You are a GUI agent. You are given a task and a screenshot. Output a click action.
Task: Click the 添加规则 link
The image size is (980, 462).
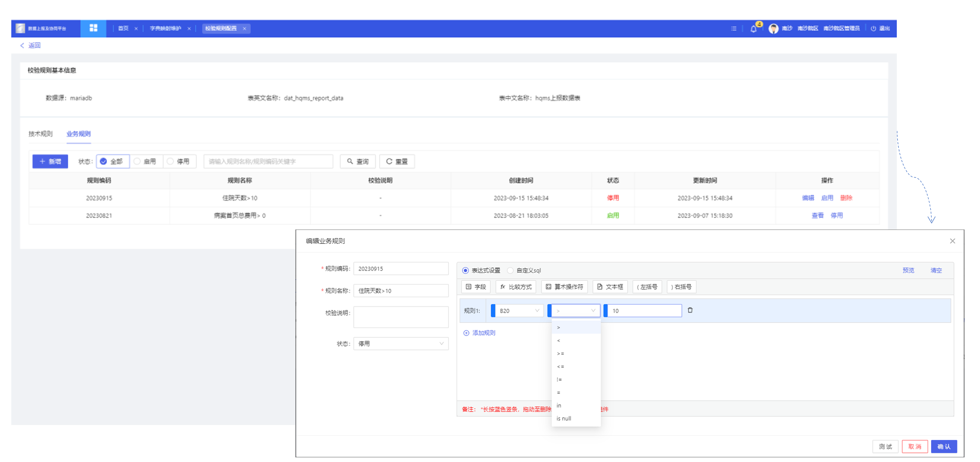484,333
